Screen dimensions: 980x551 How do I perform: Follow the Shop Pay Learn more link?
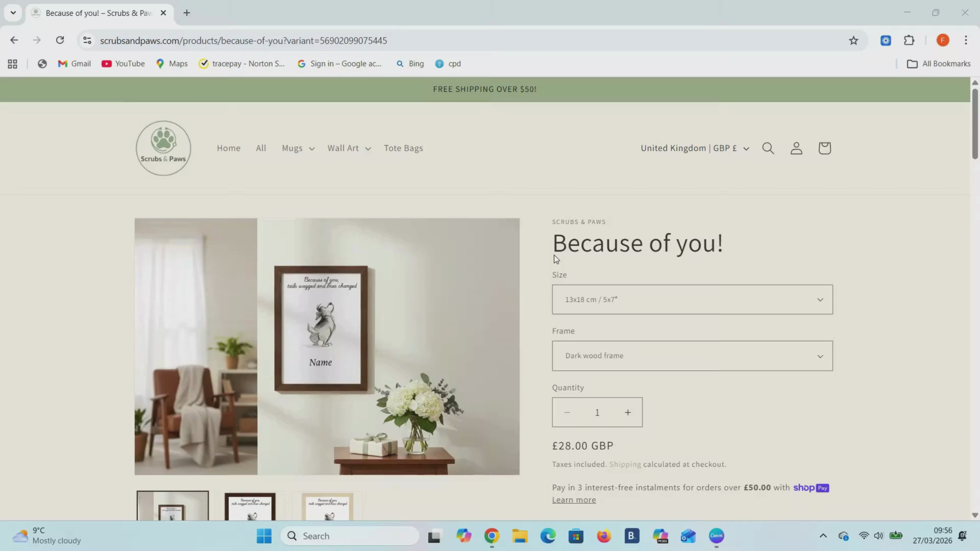click(574, 500)
